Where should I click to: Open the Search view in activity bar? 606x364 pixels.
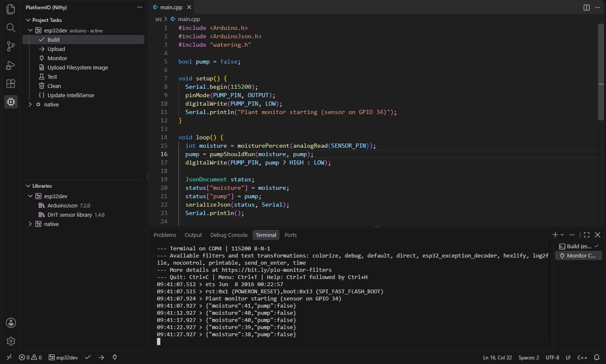point(11,28)
